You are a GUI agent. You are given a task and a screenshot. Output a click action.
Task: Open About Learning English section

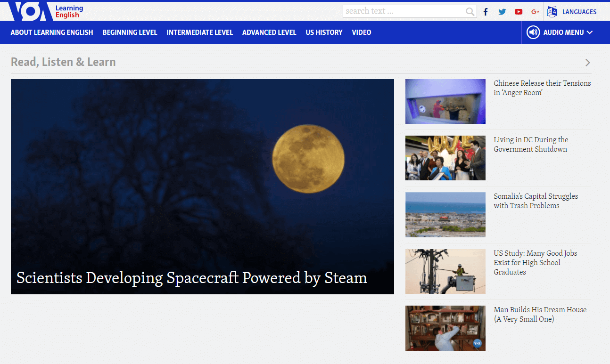pyautogui.click(x=52, y=32)
